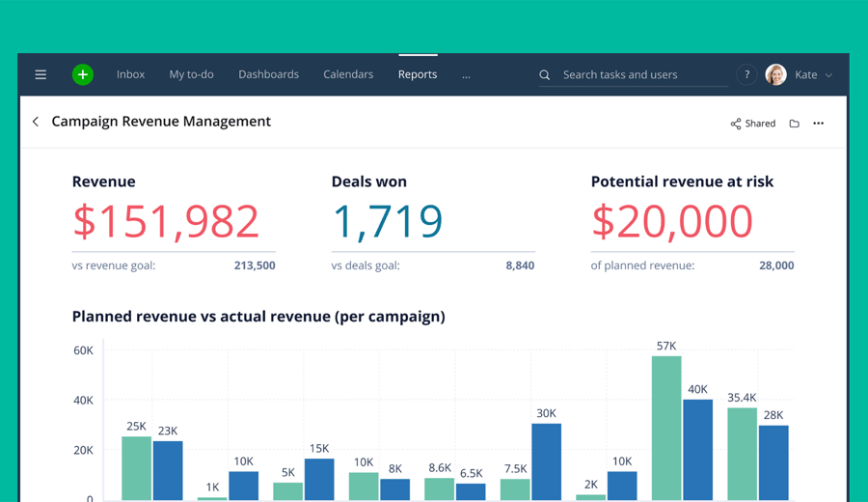Viewport: 868px width, 502px height.
Task: Open the help question mark icon
Action: [x=746, y=74]
